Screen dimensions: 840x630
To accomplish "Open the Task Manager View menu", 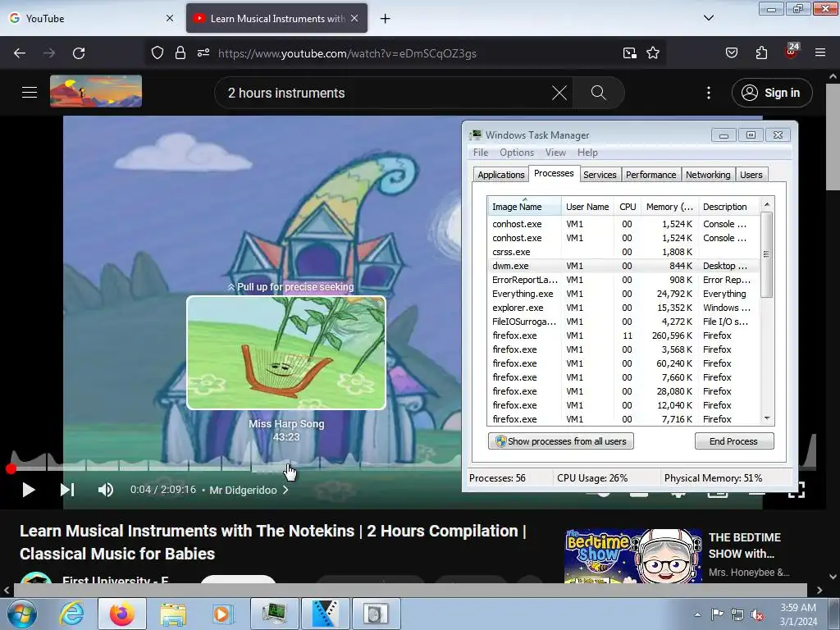I will pos(555,153).
